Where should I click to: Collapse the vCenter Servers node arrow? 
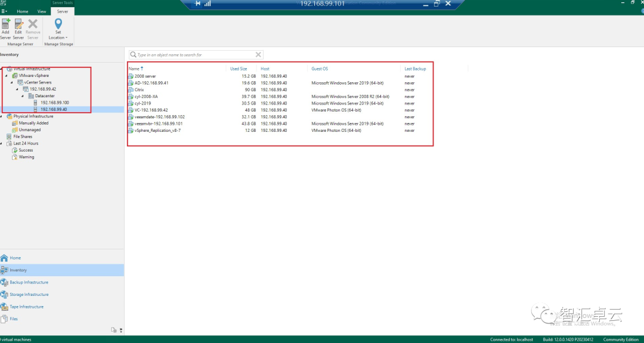[x=12, y=82]
